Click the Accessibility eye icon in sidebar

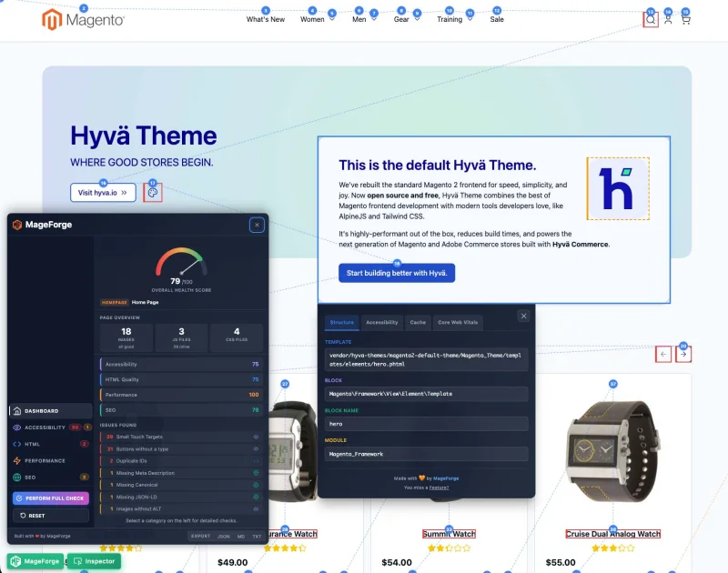point(17,427)
